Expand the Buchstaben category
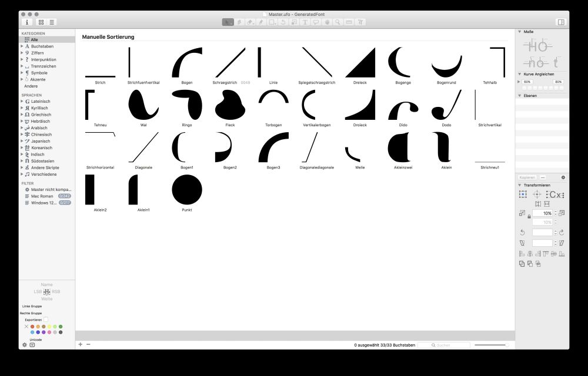 (x=22, y=46)
